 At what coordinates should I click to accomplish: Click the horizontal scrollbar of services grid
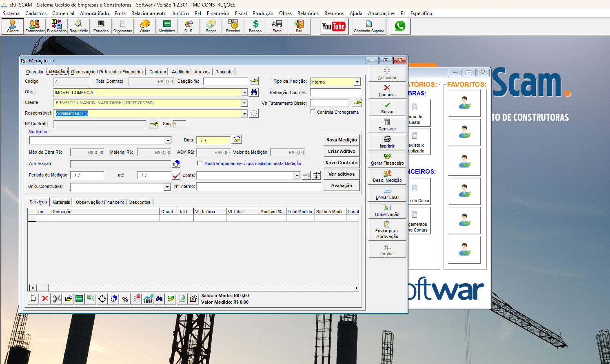[x=193, y=288]
